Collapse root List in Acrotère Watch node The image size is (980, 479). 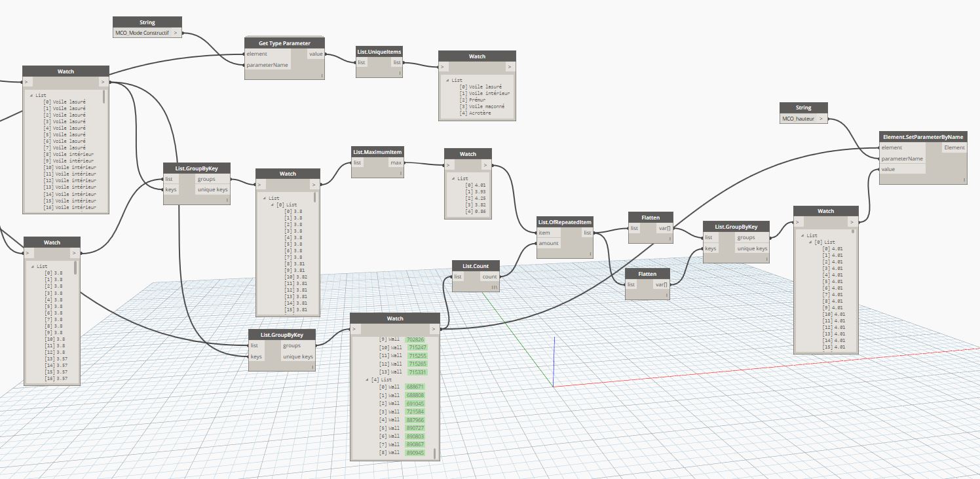[447, 81]
